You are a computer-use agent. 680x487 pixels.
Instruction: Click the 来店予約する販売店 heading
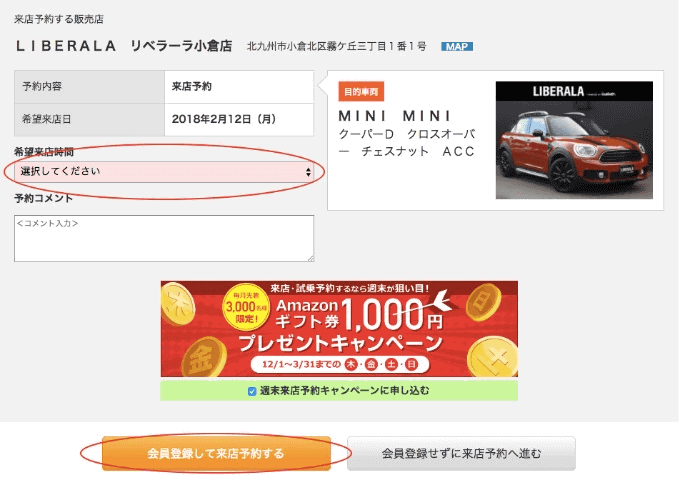click(59, 19)
